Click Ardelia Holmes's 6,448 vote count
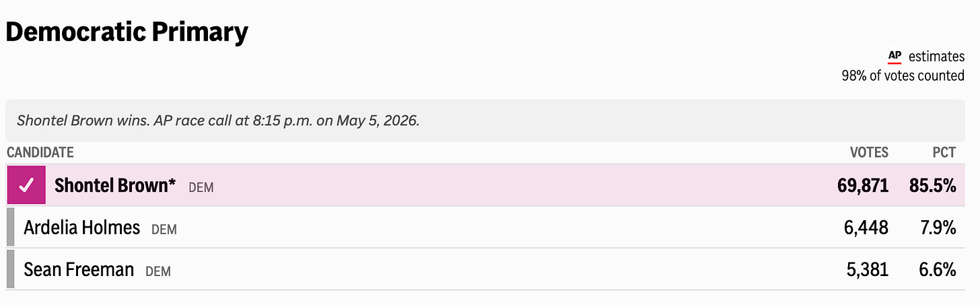The height and width of the screenshot is (305, 980). 866,228
